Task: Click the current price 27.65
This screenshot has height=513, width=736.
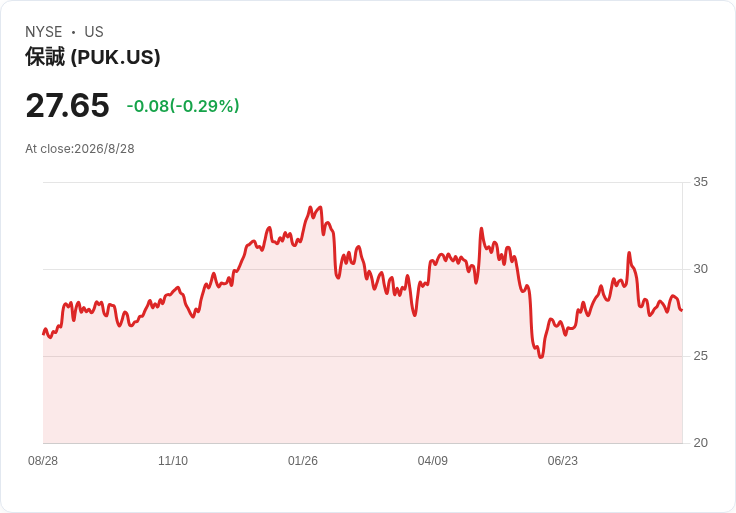Action: 68,105
